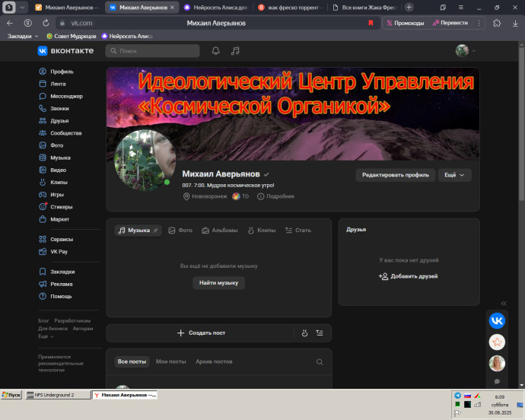Reload the page in browser
Image resolution: width=525 pixels, height=420 pixels.
46,23
